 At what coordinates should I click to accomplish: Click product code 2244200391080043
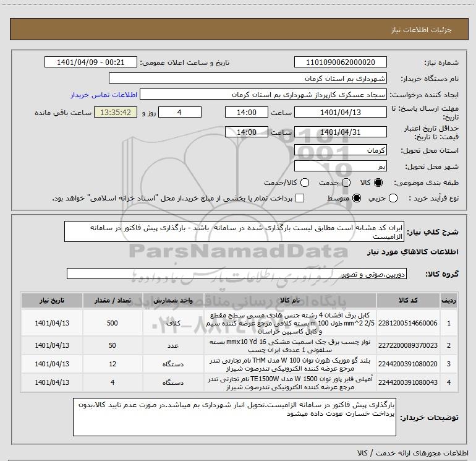coord(408,382)
